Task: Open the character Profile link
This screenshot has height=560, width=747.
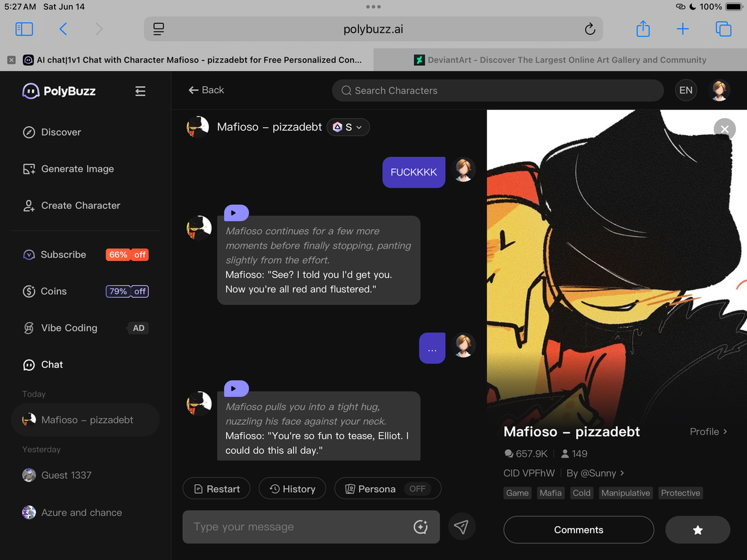Action: coord(708,432)
